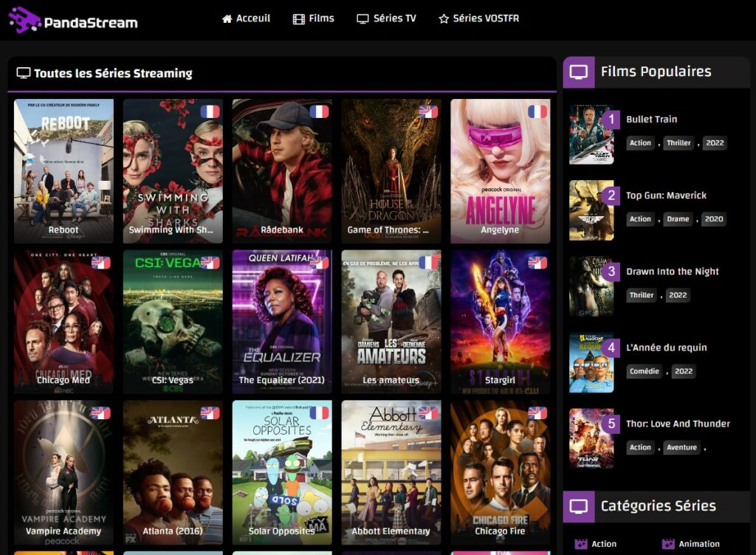756x555 pixels.
Task: Click the flag badge on Vampire Academy poster
Action: point(100,413)
